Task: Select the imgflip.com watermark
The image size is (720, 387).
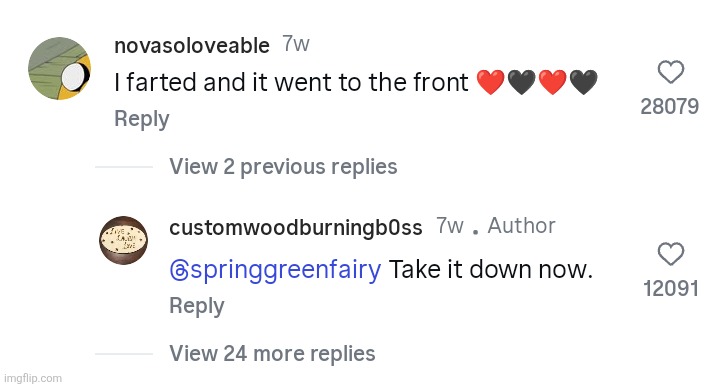Action: tap(33, 378)
